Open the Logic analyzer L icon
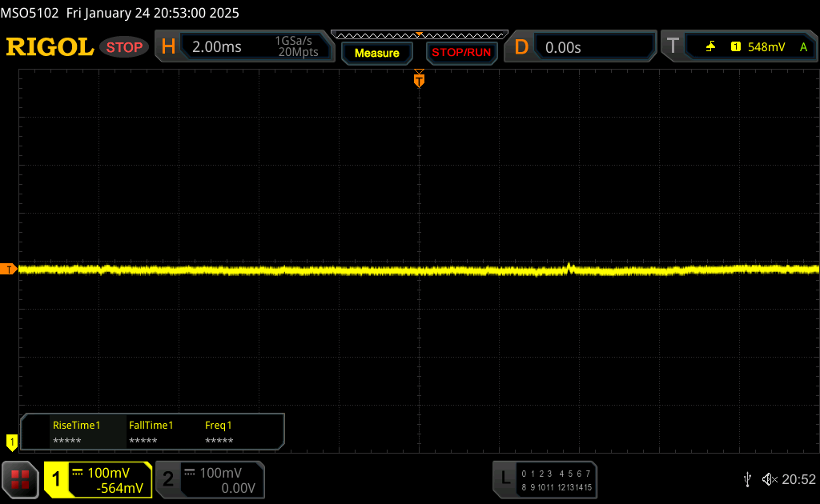Image resolution: width=820 pixels, height=504 pixels. (505, 478)
